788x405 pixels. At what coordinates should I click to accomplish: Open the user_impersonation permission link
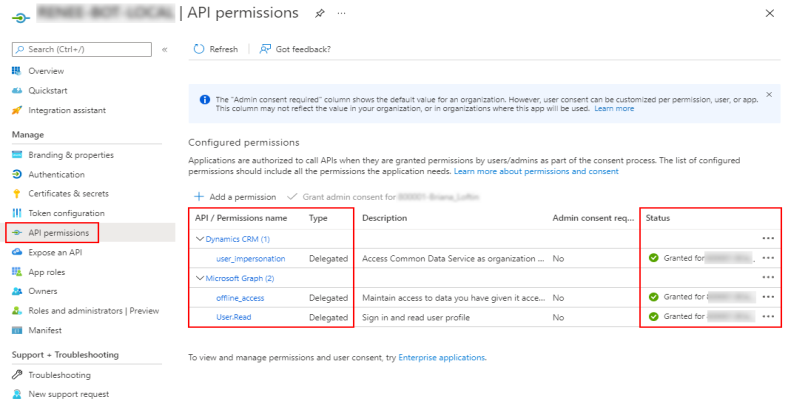(251, 259)
